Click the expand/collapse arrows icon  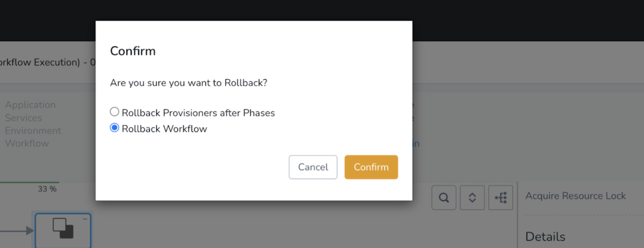472,198
